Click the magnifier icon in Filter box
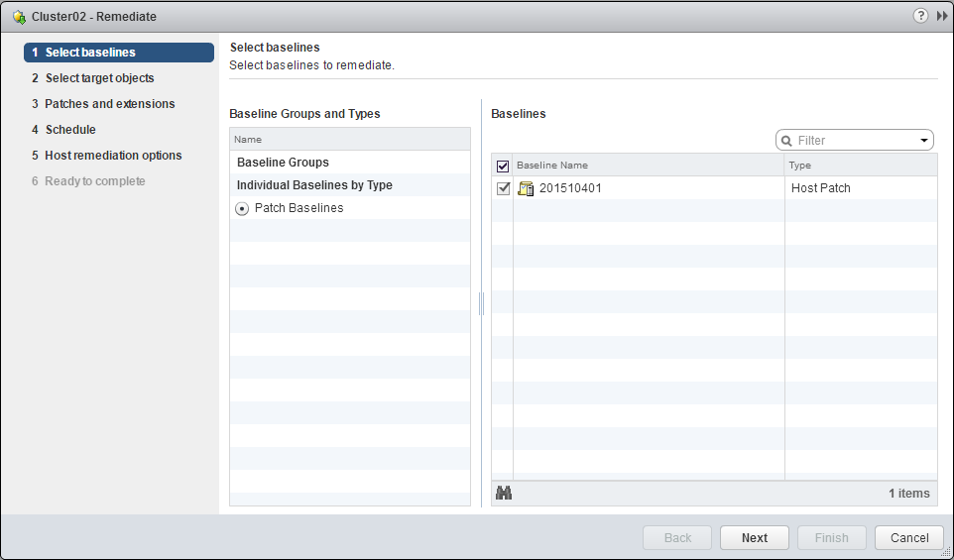Image resolution: width=954 pixels, height=560 pixels. tap(787, 141)
